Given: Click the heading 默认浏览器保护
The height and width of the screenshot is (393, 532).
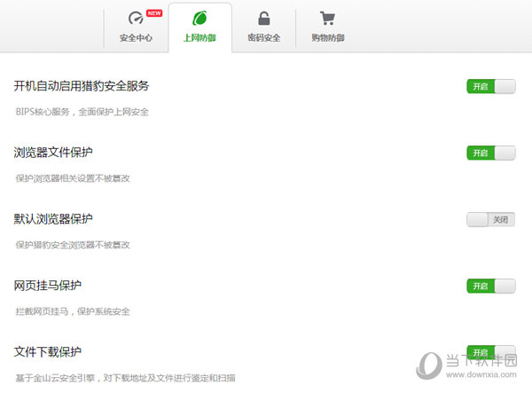Looking at the screenshot, I should click(x=53, y=219).
